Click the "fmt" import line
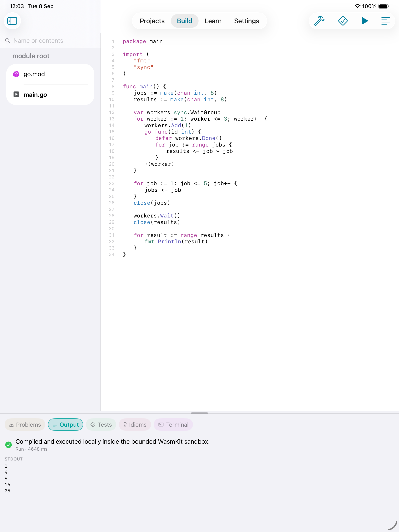 click(x=142, y=61)
